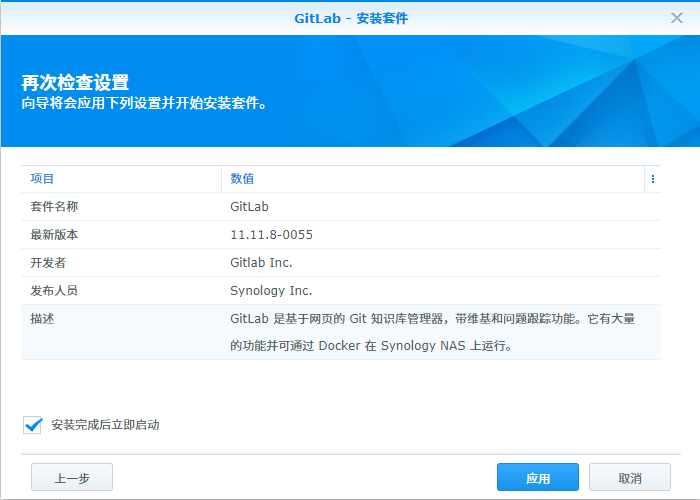This screenshot has height=500, width=700.
Task: Go back with the 上一步 button
Action: pyautogui.click(x=72, y=477)
